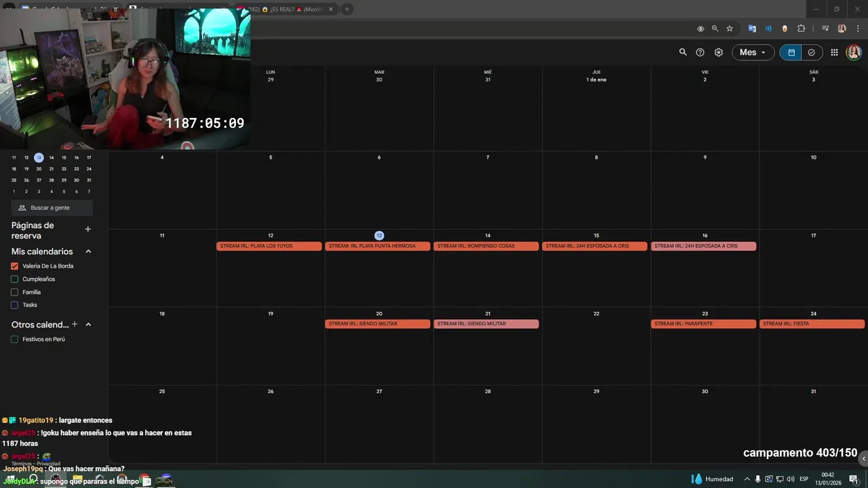Open the network tray icon
The width and height of the screenshot is (868, 488).
[x=780, y=479]
